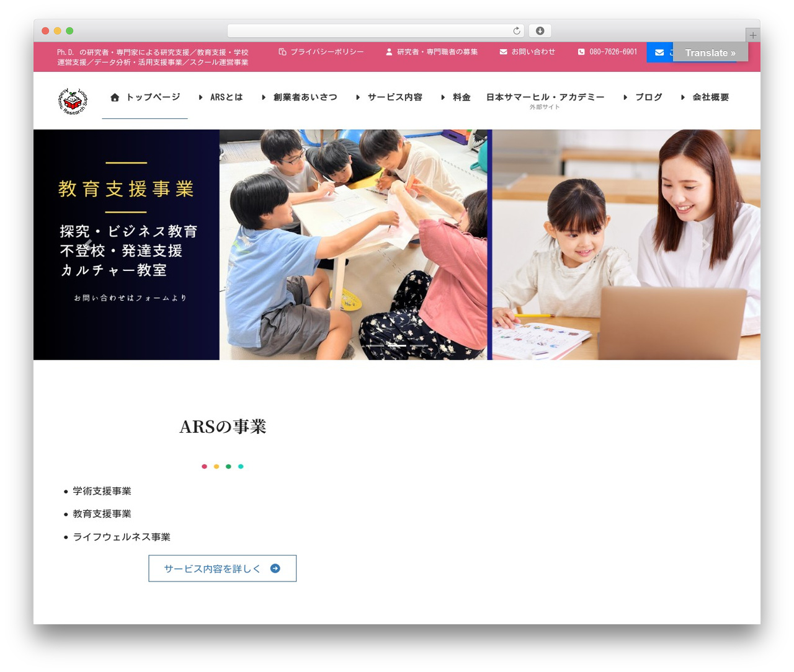Click the phone icon beside 080-7626-6901

[581, 52]
